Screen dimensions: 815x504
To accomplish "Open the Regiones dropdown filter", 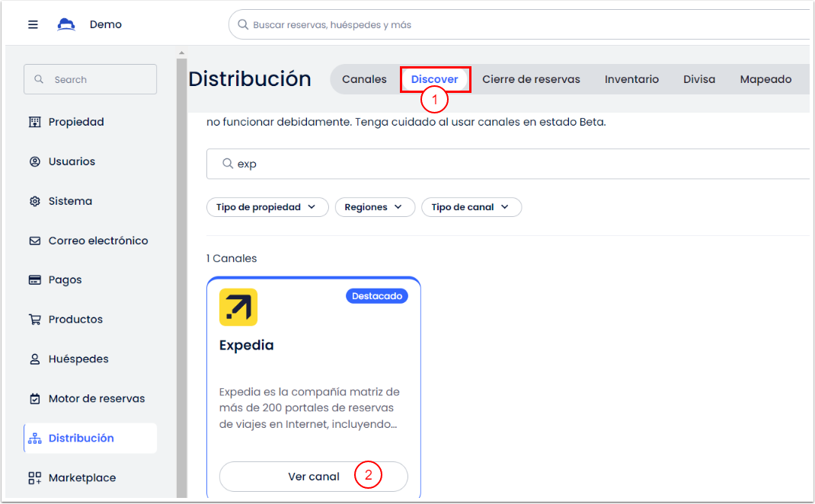I will (x=374, y=207).
